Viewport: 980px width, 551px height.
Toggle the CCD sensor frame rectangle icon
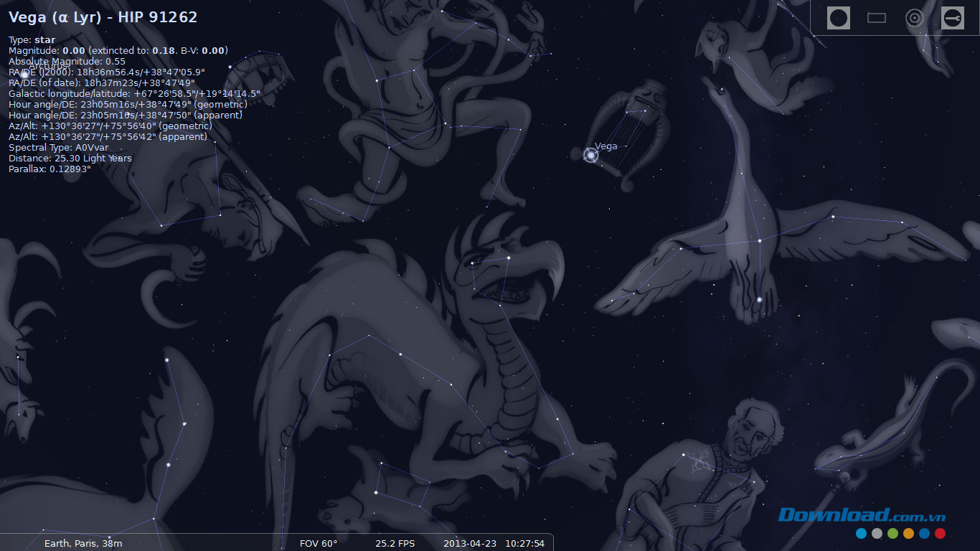click(877, 18)
